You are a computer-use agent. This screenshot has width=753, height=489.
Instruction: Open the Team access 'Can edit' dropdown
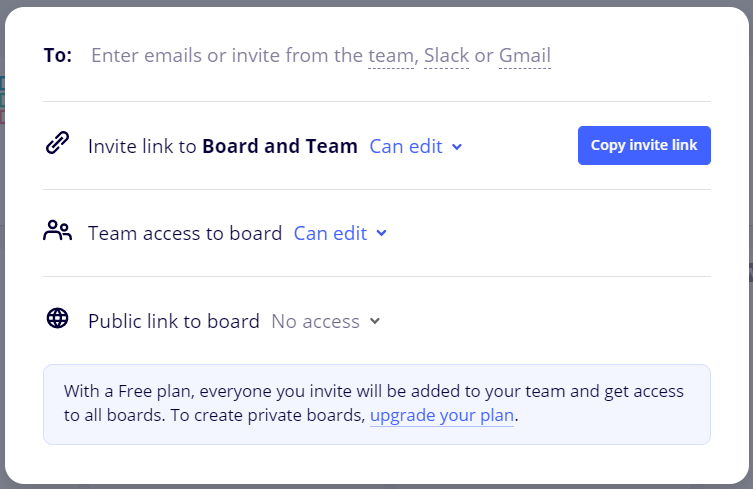[330, 233]
